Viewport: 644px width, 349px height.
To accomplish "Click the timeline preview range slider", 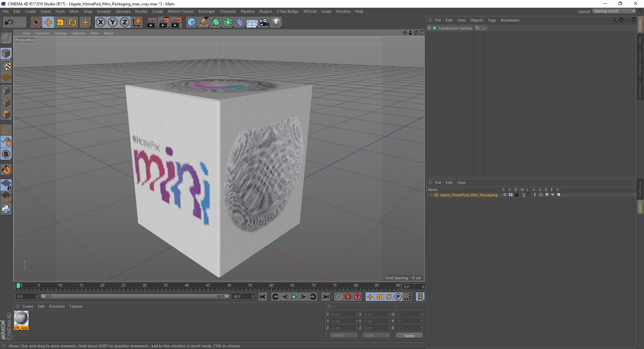I will click(135, 296).
